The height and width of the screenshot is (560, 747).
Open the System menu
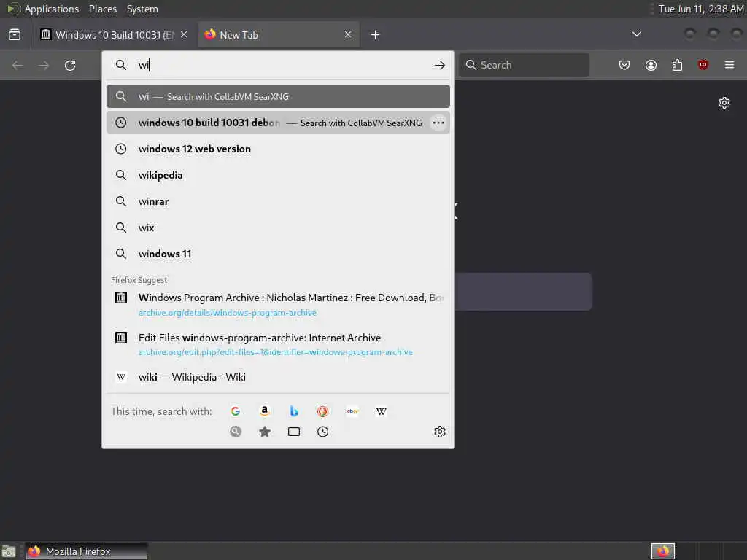[142, 9]
